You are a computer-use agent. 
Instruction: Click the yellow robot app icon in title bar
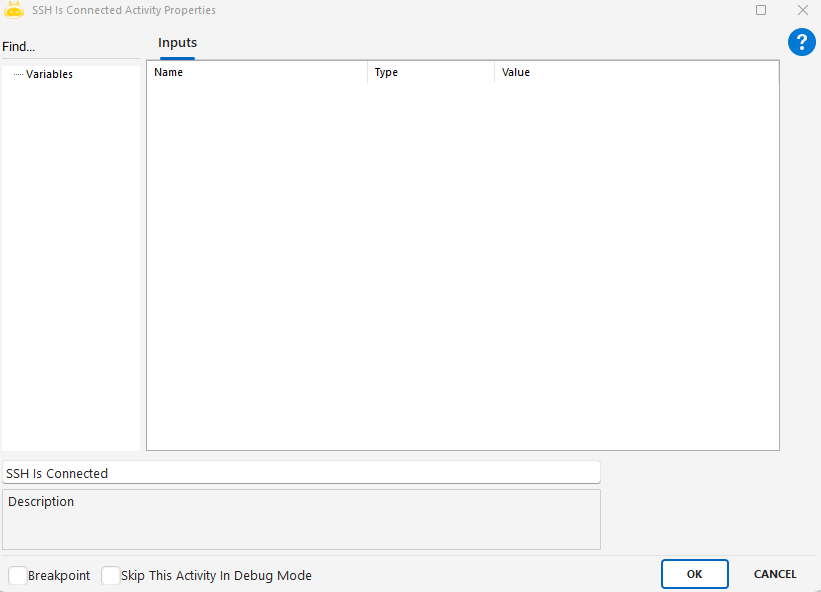tap(14, 10)
